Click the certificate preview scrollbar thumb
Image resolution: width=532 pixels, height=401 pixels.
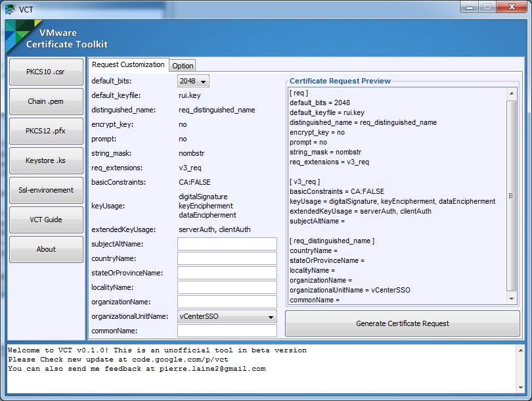pyautogui.click(x=512, y=196)
